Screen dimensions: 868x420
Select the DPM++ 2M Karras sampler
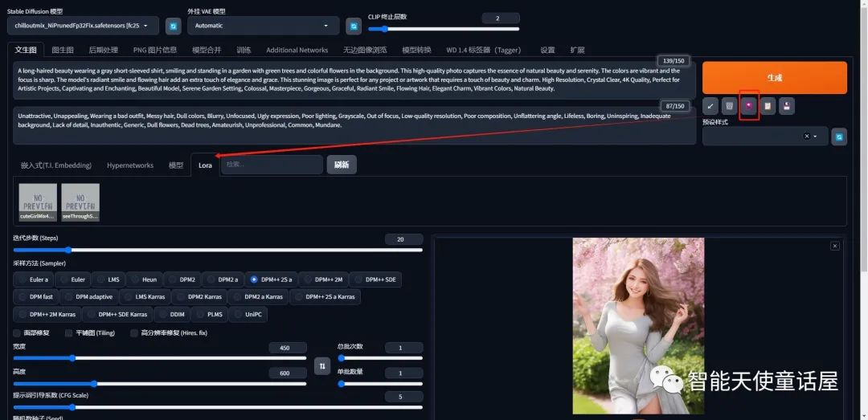click(47, 314)
